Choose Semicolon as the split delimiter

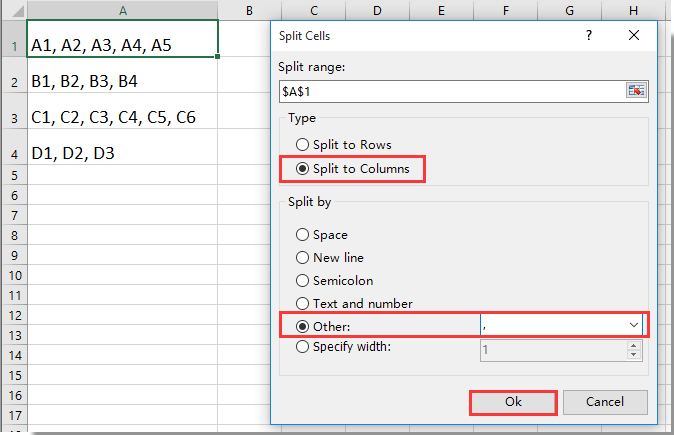click(334, 281)
